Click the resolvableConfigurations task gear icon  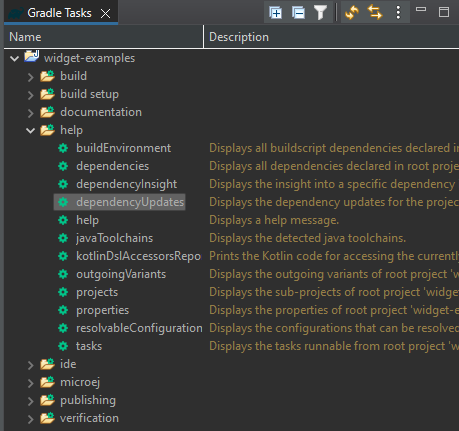pyautogui.click(x=63, y=328)
